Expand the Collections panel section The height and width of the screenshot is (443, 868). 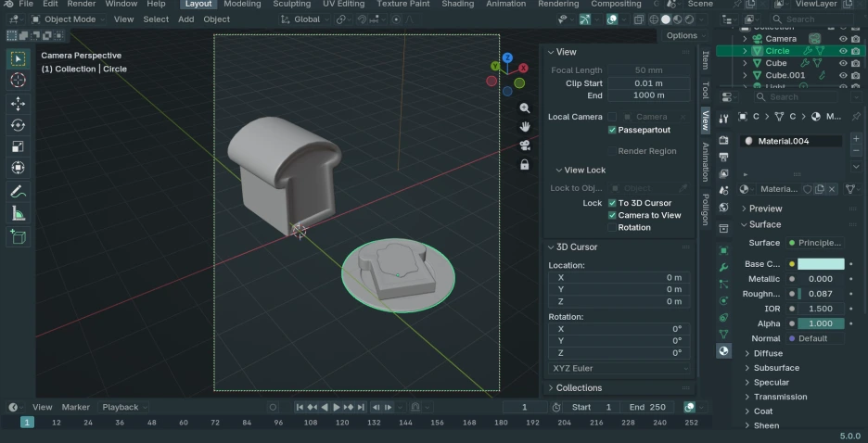point(579,388)
